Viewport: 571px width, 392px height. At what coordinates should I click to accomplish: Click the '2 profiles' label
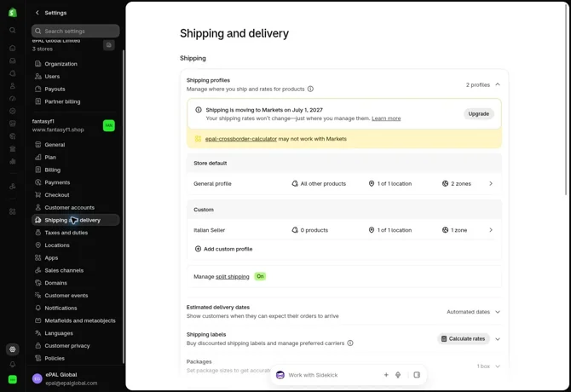(478, 85)
